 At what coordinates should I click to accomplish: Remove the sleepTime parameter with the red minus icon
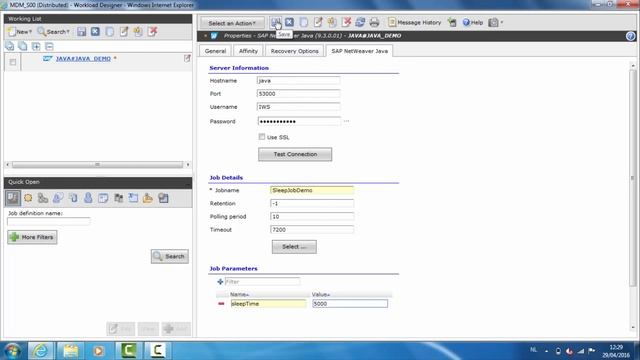pos(221,304)
